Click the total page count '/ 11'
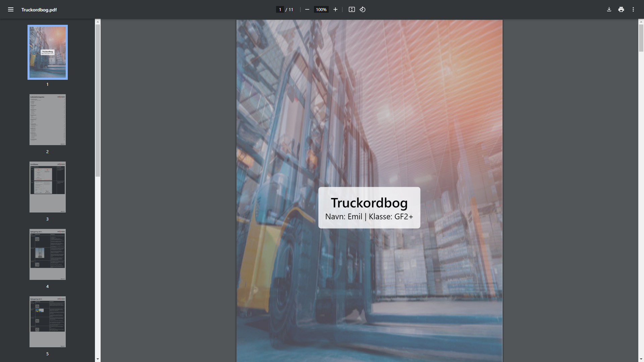 (289, 10)
